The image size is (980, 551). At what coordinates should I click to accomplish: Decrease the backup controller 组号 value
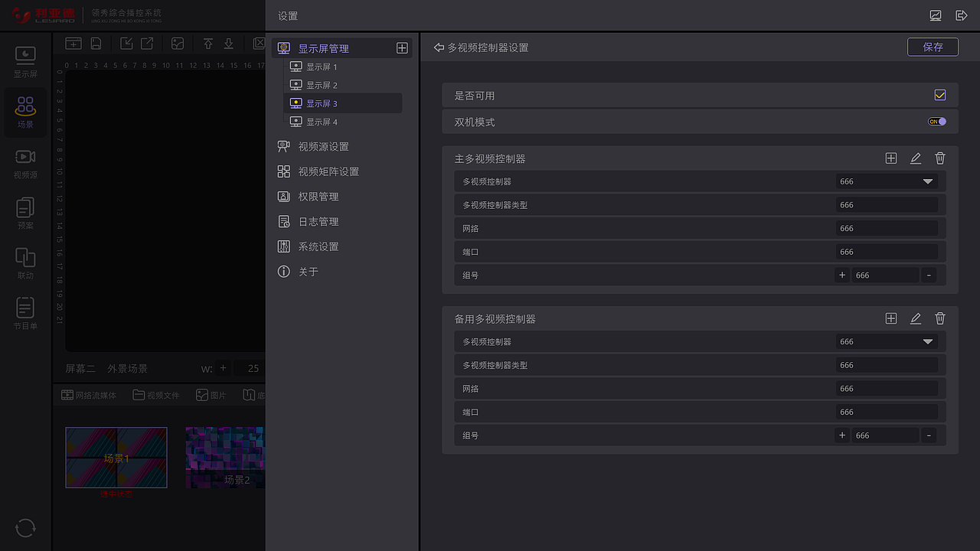click(x=929, y=435)
